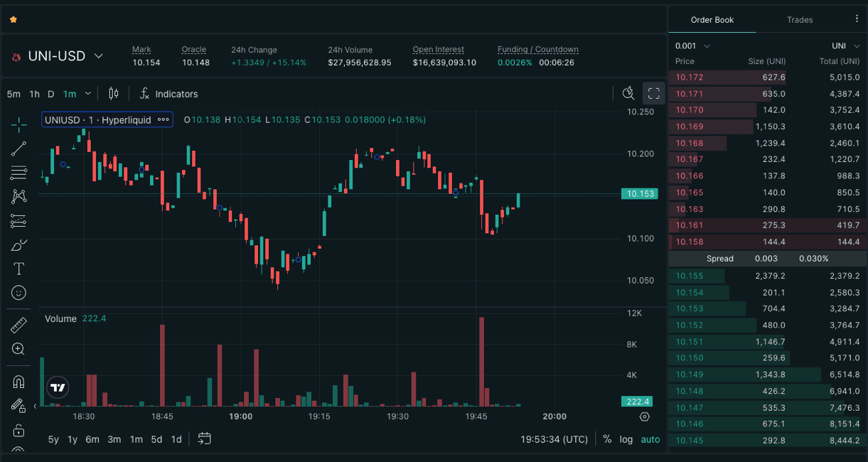The height and width of the screenshot is (462, 868).
Task: Click the UNIUSD · 1 · Hyperliquid legend
Action: 98,120
